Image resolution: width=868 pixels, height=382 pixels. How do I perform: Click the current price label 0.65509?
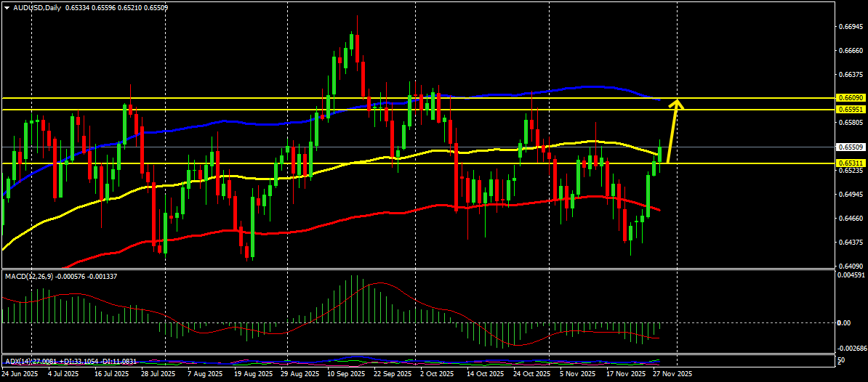tap(850, 147)
